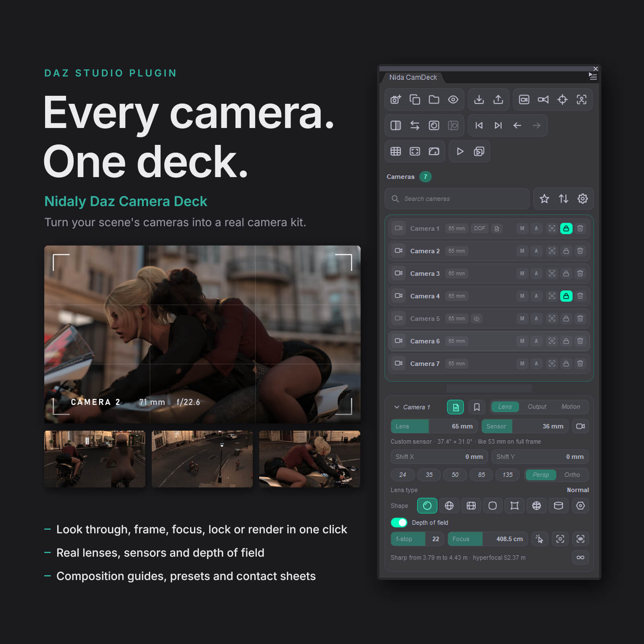Lock Camera 6 with lock icon
The height and width of the screenshot is (644, 644).
click(x=566, y=341)
